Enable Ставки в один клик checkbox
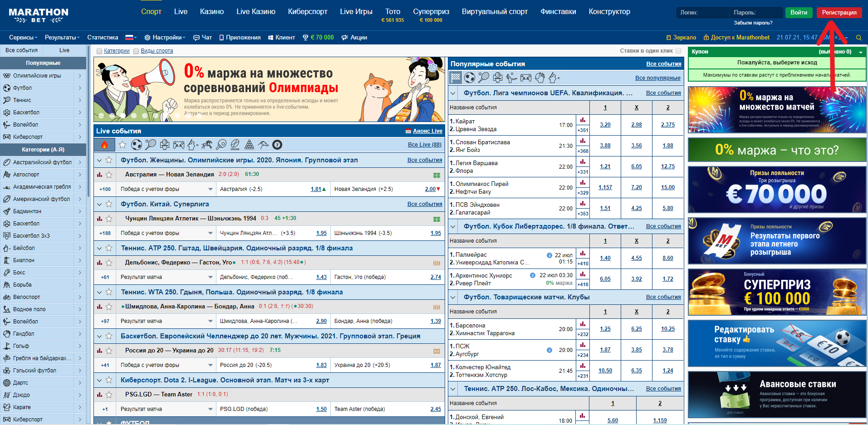The image size is (868, 425). (678, 51)
